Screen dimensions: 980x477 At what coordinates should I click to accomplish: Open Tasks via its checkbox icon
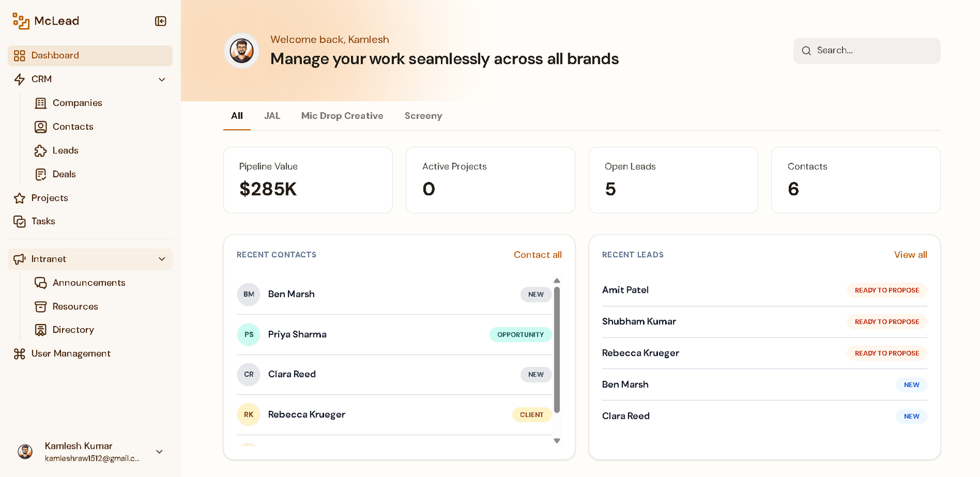point(20,222)
